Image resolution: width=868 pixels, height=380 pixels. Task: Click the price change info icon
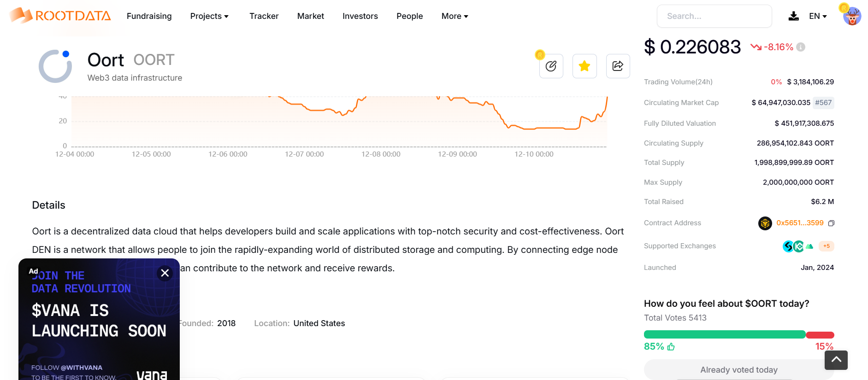point(801,47)
